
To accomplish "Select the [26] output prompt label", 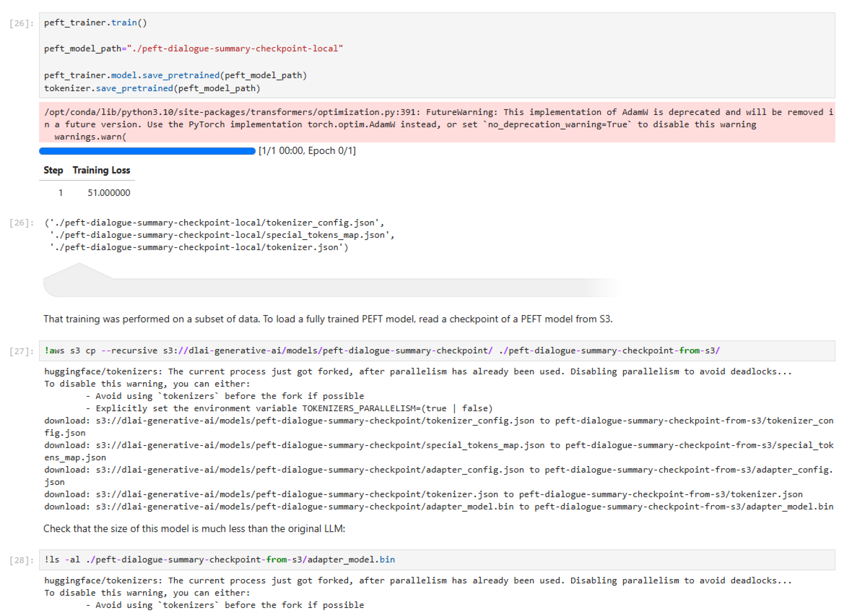I will pos(22,223).
